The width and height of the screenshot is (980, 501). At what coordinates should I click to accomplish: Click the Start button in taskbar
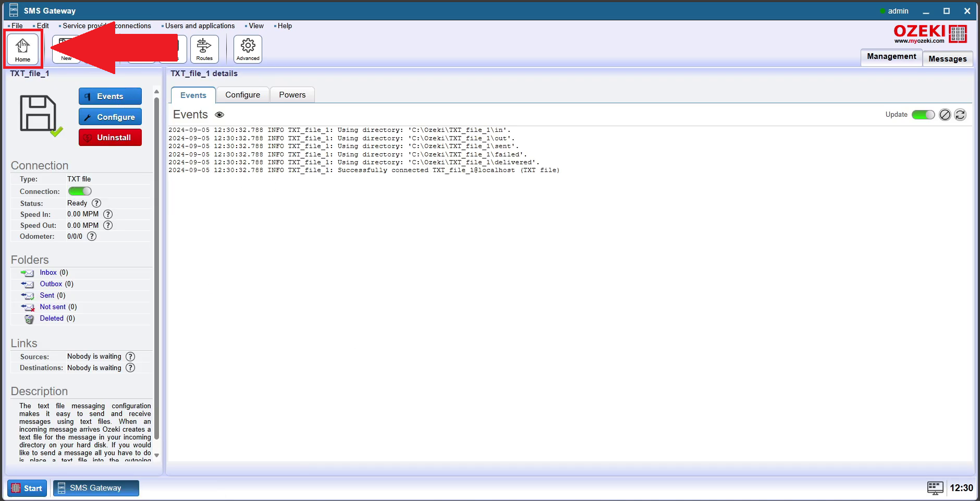[27, 488]
